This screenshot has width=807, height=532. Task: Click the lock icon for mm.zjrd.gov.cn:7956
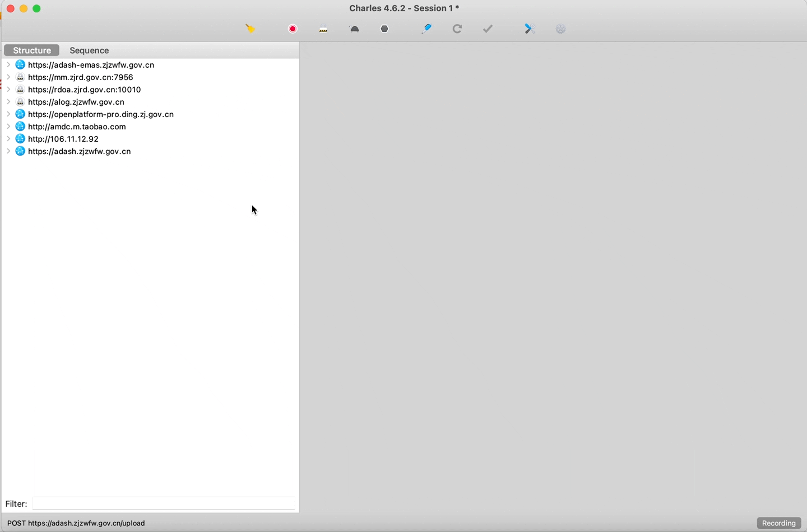[x=20, y=77]
